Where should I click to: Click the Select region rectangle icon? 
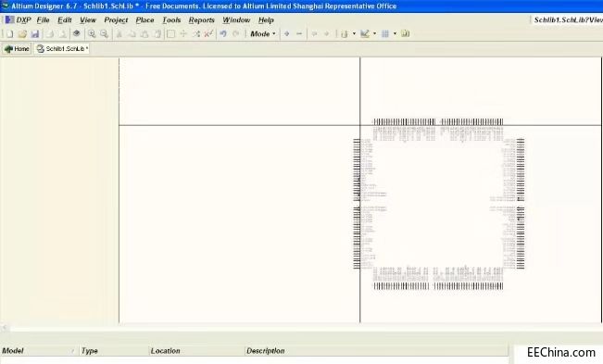pos(170,34)
